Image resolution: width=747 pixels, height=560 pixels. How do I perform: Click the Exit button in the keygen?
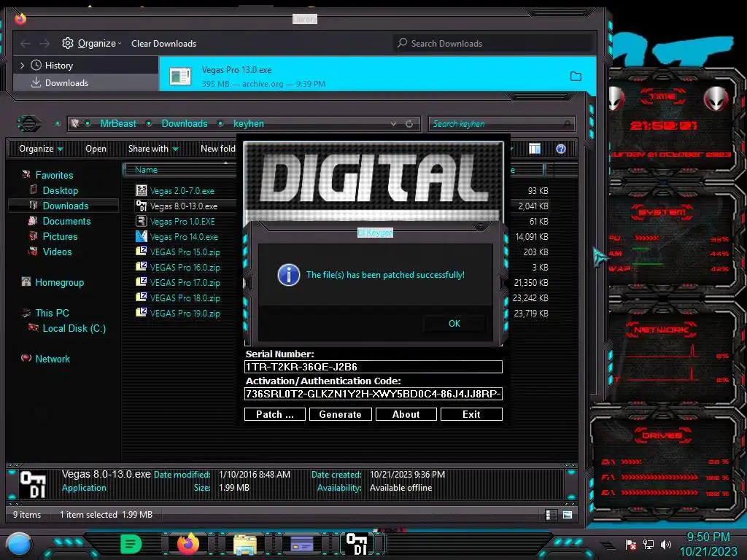[x=471, y=414]
